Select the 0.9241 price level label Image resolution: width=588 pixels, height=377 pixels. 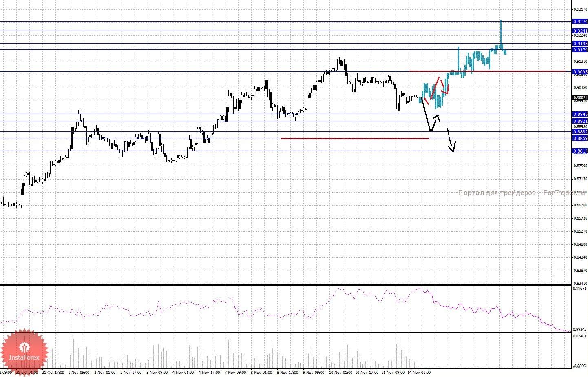coord(580,31)
